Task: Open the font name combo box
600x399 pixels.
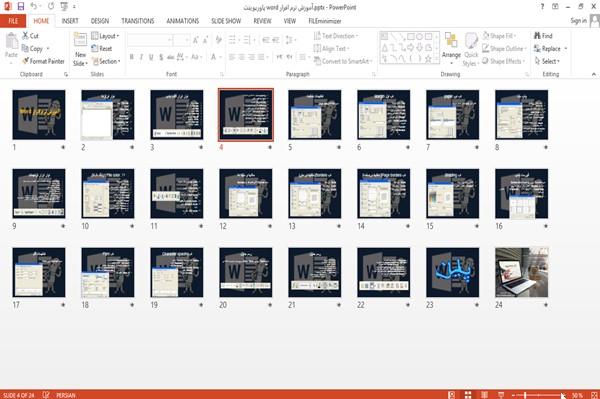Action: point(150,40)
